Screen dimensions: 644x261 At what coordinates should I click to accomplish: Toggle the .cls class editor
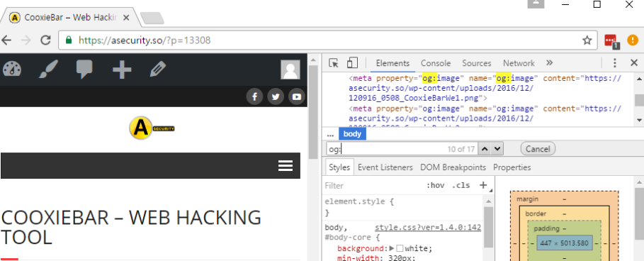[x=461, y=185]
